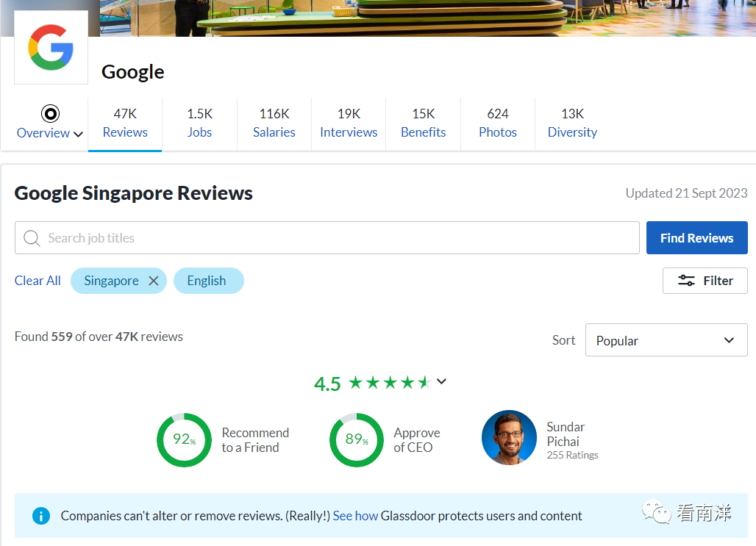Switch to the 47K Reviews tab
The height and width of the screenshot is (546, 756).
point(125,123)
